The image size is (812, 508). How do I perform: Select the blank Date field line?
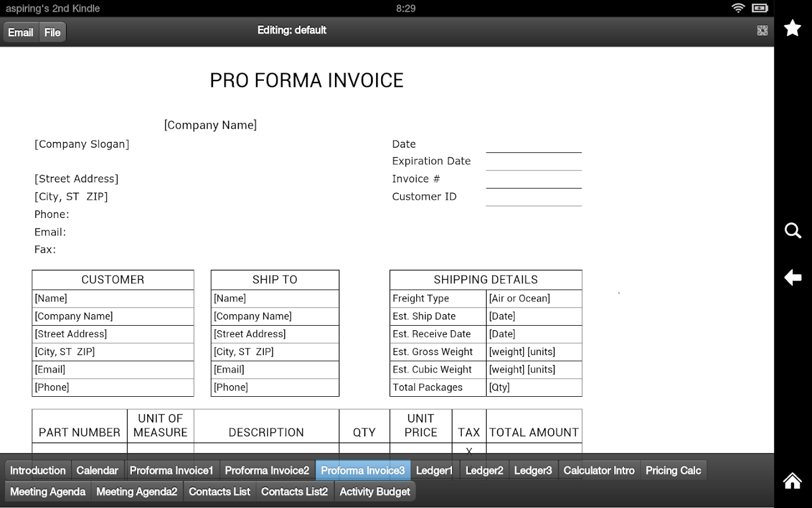[533, 144]
